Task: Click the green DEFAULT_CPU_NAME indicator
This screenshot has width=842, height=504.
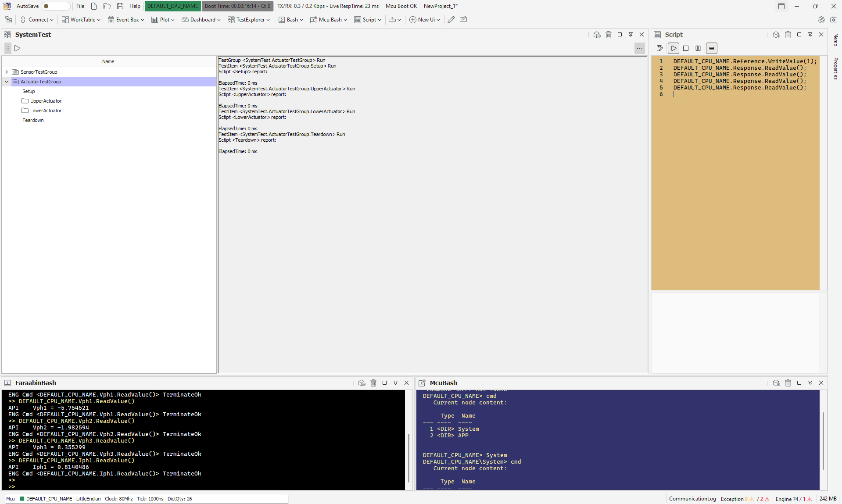Action: 172,6
